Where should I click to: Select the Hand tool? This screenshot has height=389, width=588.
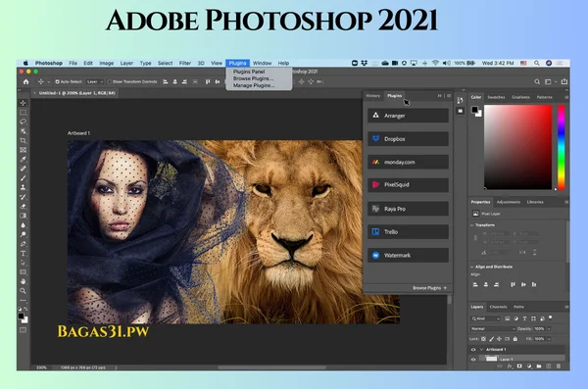coord(24,281)
